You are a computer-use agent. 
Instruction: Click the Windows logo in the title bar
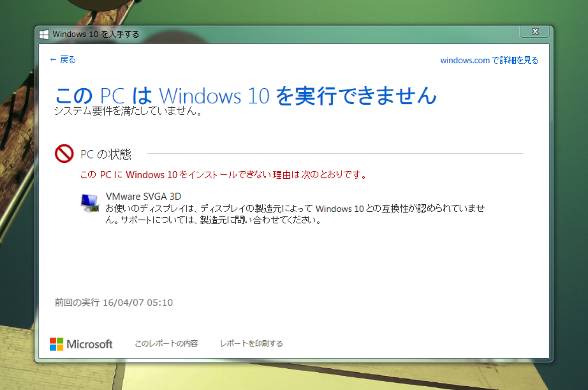[44, 35]
